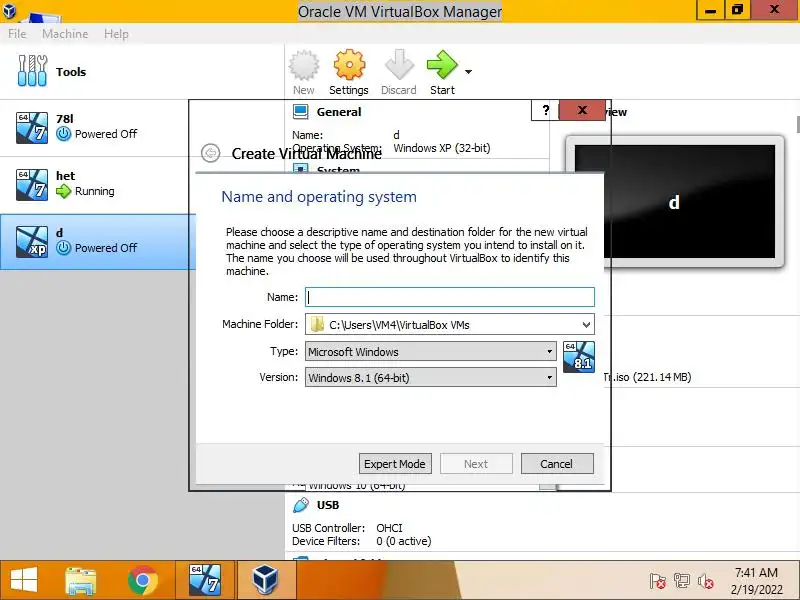
Task: Select the 78l virtual machine icon
Action: coord(32,128)
